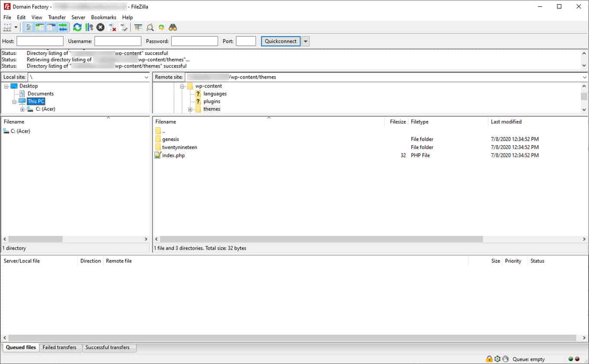Click the transfer queue horizontal scrollbar
Image resolution: width=589 pixels, height=364 pixels.
[x=294, y=338]
